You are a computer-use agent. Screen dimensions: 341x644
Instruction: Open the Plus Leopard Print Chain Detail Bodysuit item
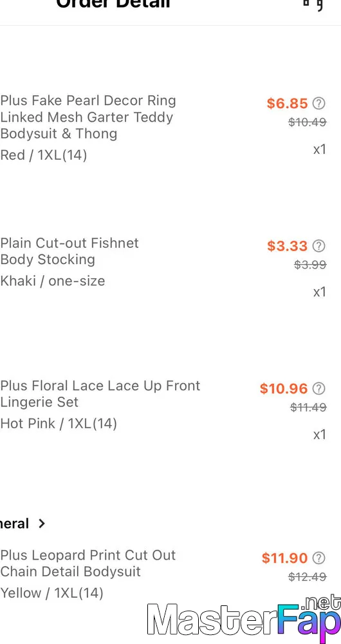(88, 563)
